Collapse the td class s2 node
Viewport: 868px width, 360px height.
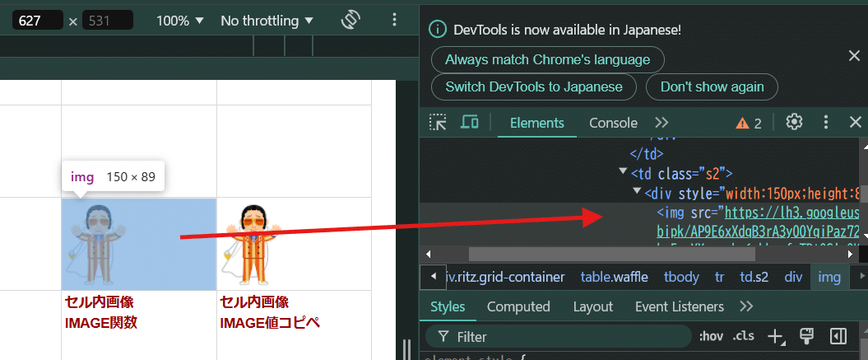point(624,172)
